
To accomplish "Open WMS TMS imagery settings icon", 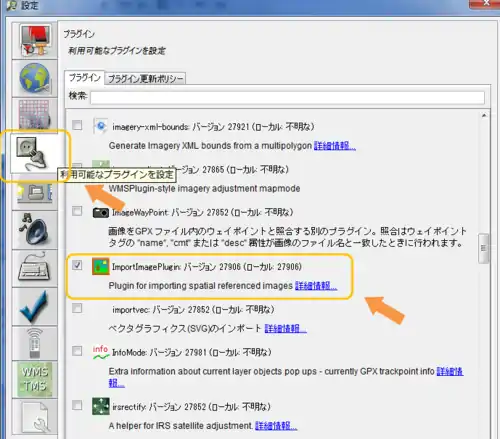I will (35, 379).
